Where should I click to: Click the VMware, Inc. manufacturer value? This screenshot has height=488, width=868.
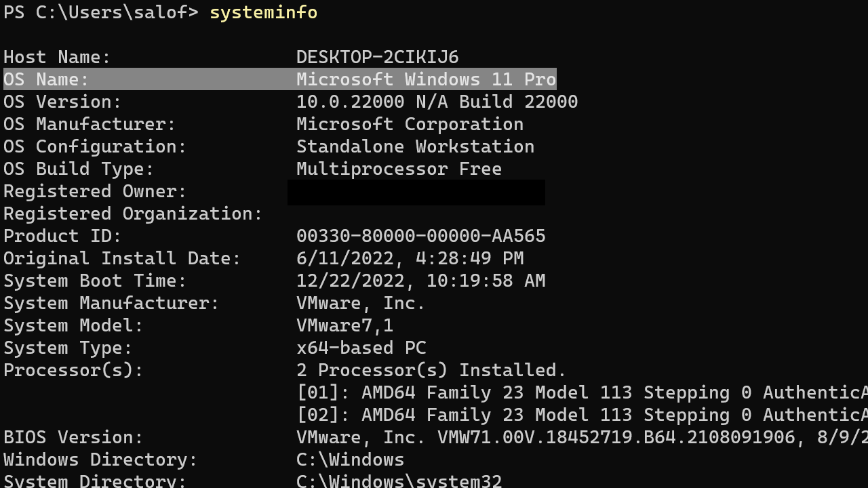pos(359,303)
